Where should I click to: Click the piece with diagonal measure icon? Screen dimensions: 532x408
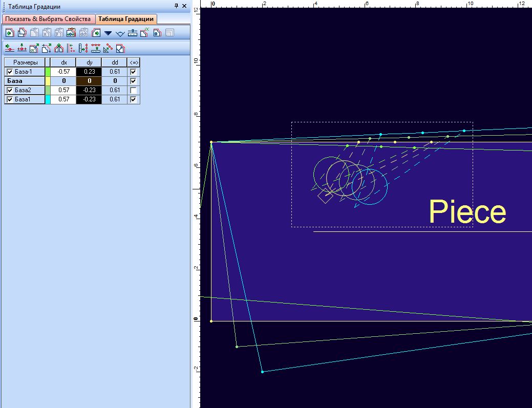click(120, 48)
